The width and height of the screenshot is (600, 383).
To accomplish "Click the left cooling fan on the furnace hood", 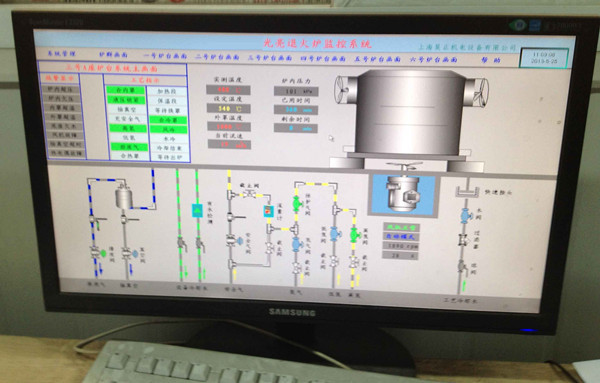I will 346,90.
